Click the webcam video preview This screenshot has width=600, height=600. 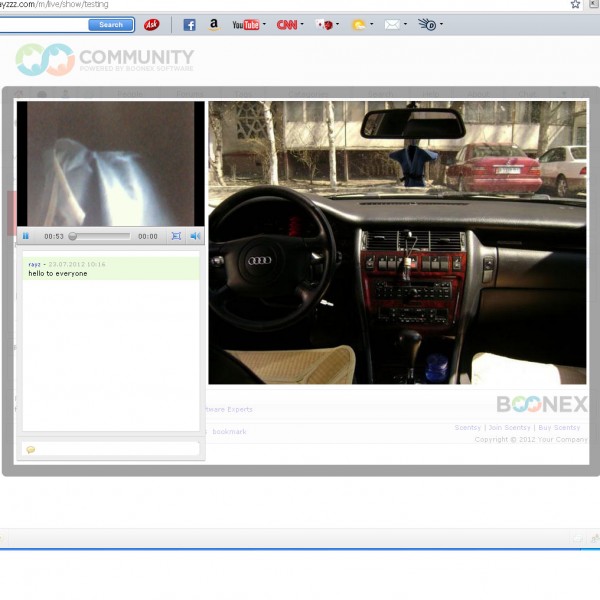pos(111,164)
